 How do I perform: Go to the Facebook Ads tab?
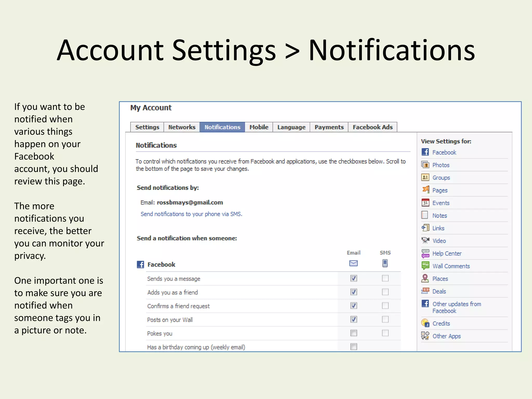click(373, 127)
